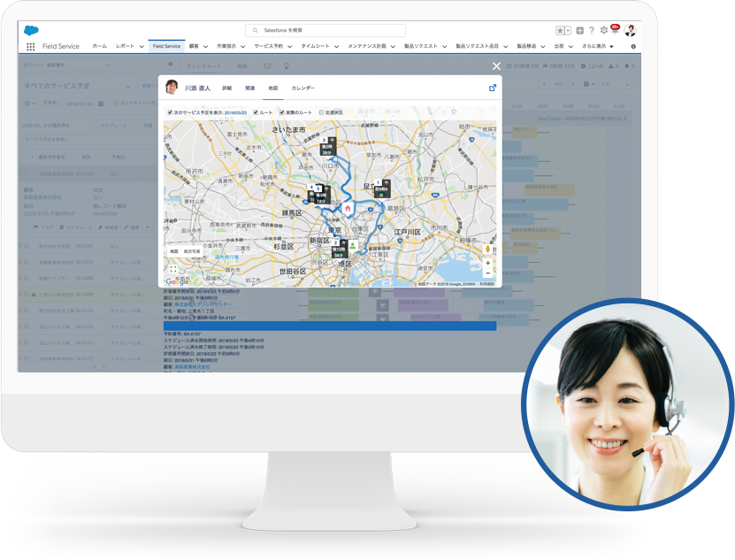Click the 2018/05/23 date link in map options
The image size is (735, 560).
[235, 113]
